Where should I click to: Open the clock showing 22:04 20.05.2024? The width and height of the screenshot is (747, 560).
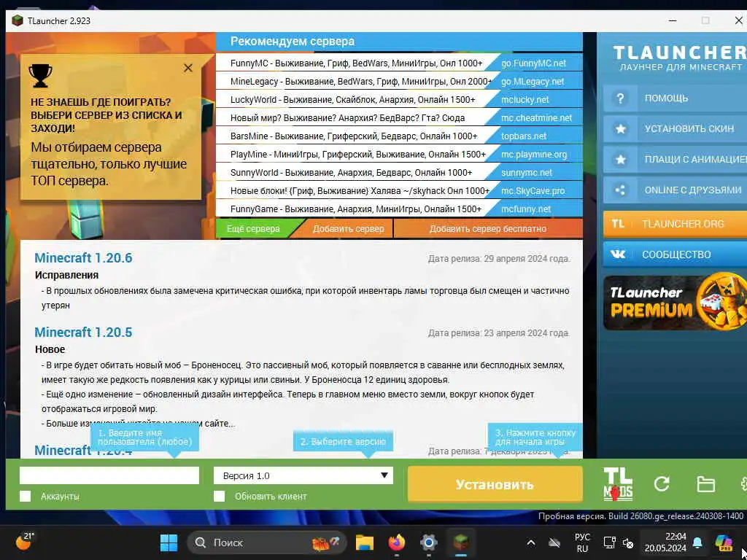(x=665, y=542)
